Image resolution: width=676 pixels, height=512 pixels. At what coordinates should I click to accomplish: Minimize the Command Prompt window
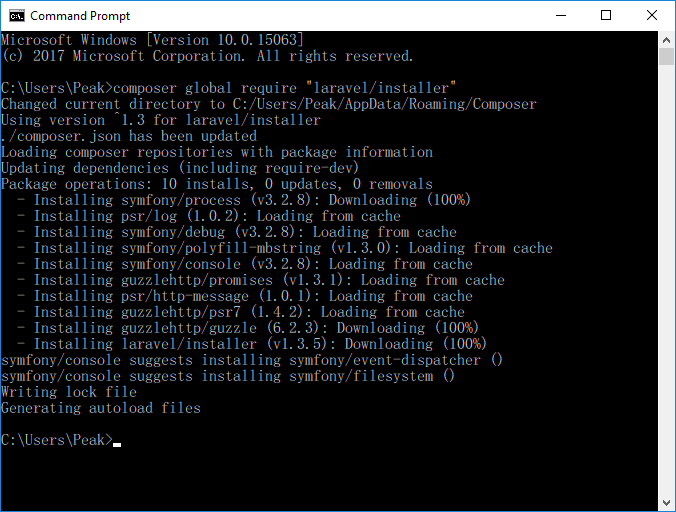(x=561, y=16)
